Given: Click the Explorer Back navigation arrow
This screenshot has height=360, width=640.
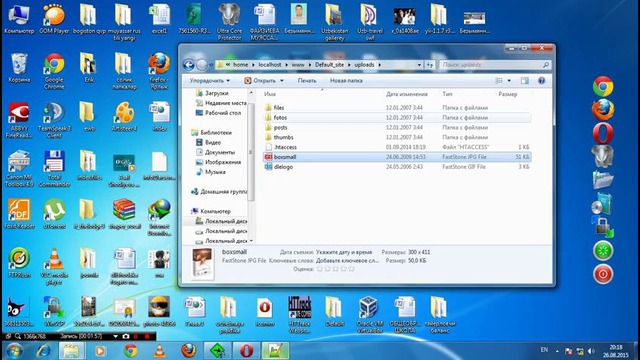Looking at the screenshot, I should tap(189, 64).
